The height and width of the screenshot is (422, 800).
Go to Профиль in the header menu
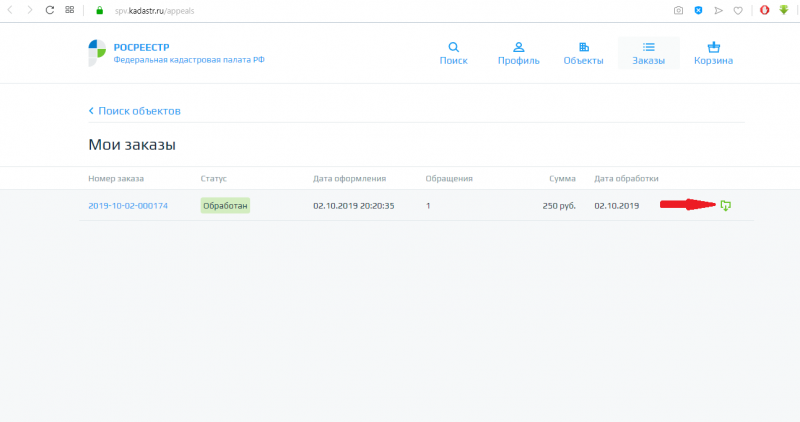518,53
